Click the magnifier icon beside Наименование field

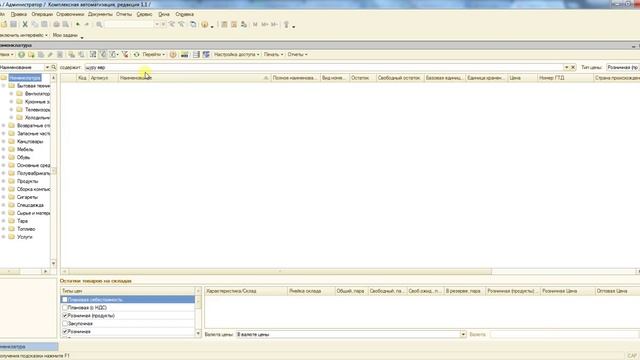click(x=53, y=67)
